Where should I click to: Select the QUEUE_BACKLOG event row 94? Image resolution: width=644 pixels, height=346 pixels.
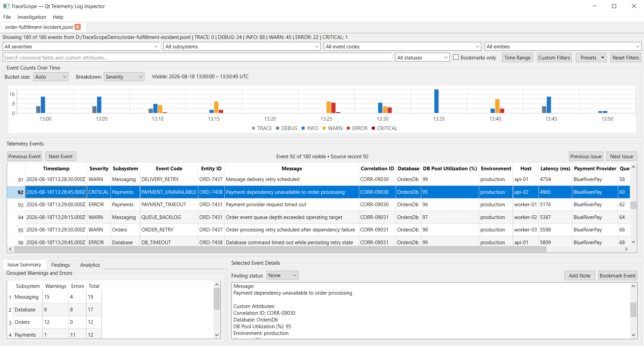pos(318,217)
